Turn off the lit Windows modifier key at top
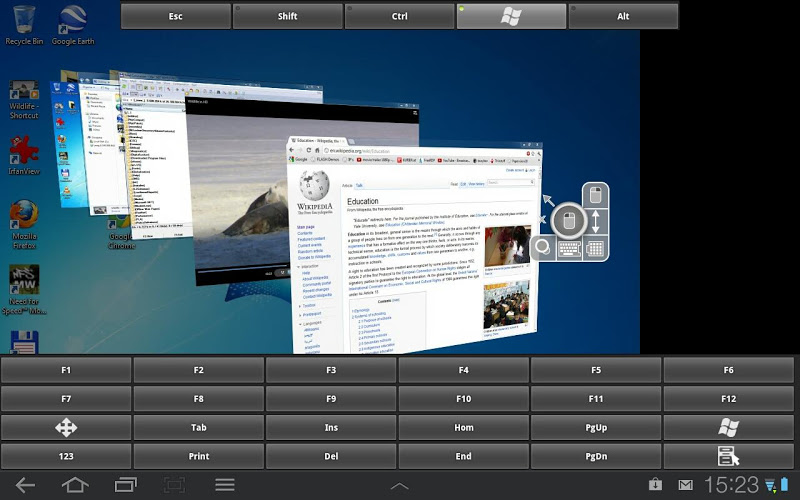This screenshot has height=500, width=800. click(511, 16)
